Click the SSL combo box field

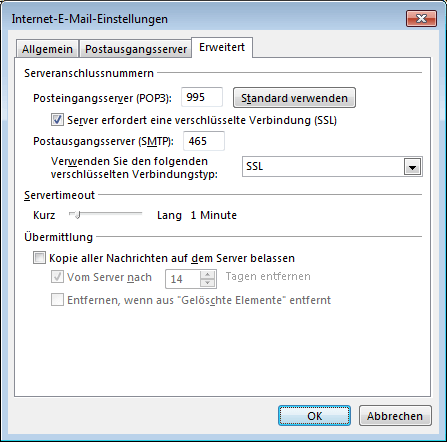(x=332, y=166)
